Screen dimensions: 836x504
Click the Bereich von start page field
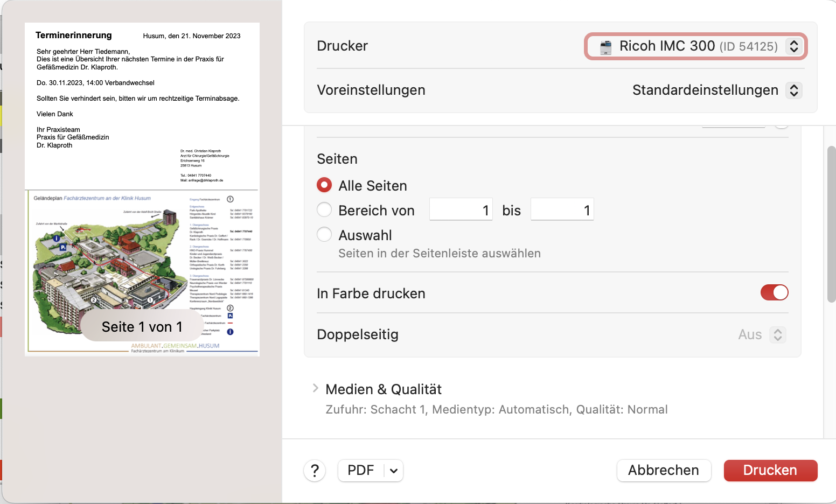tap(461, 209)
